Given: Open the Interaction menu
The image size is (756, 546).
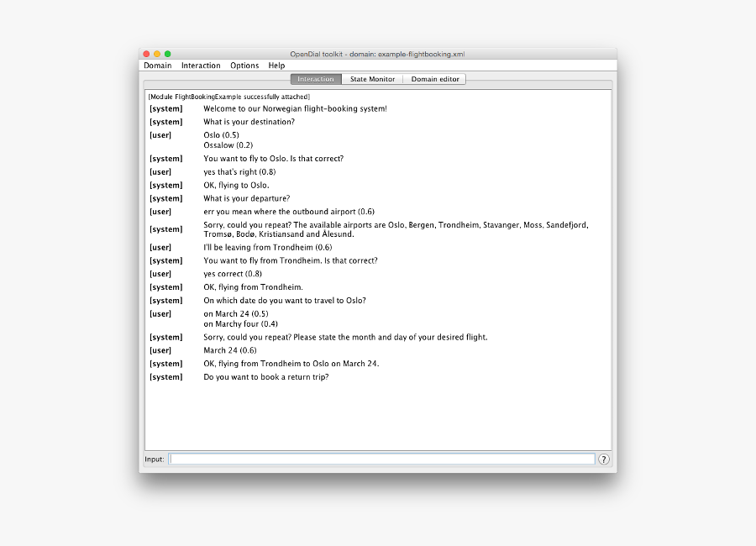Looking at the screenshot, I should coord(201,66).
